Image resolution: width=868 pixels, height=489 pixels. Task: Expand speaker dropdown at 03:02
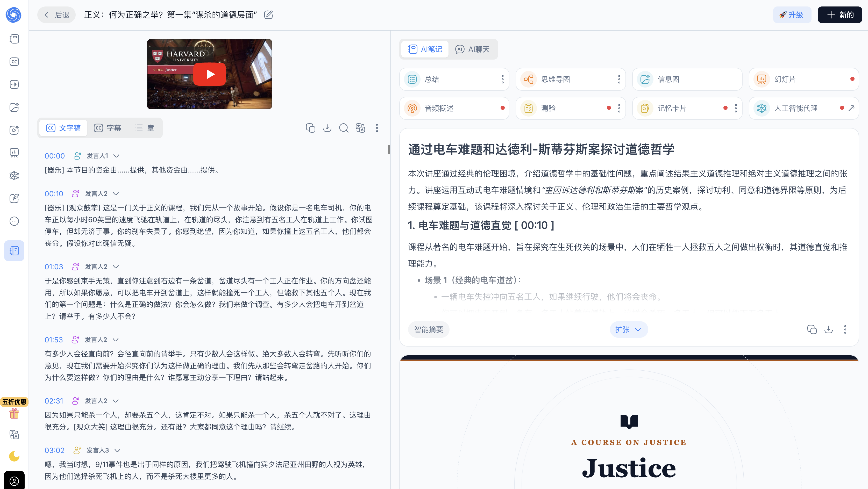117,451
